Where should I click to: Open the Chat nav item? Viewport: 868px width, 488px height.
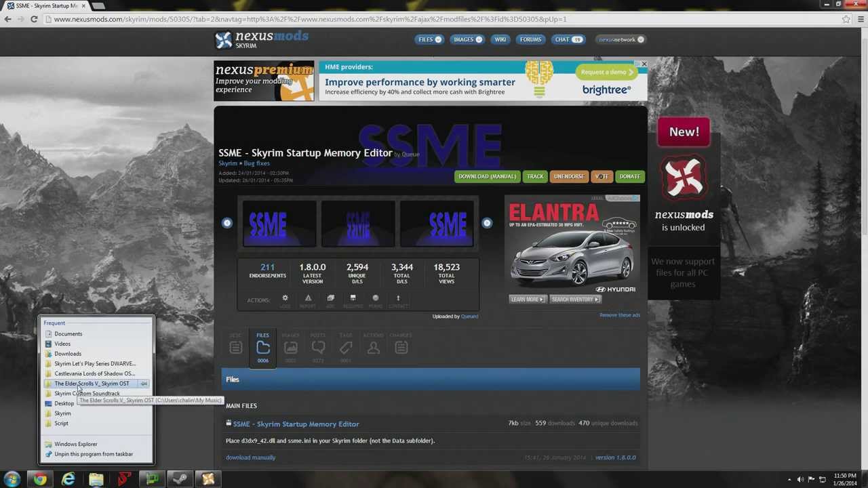tap(568, 39)
